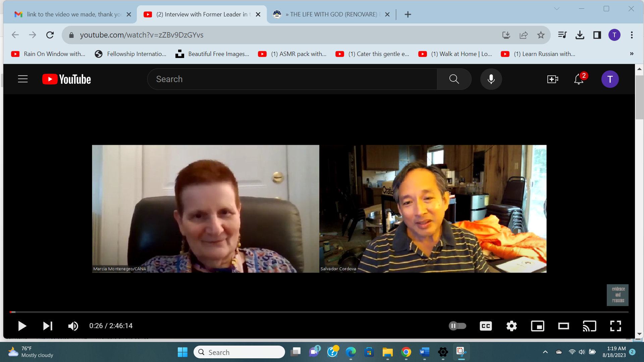Image resolution: width=644 pixels, height=362 pixels.
Task: Enter full screen mode
Action: 615,326
